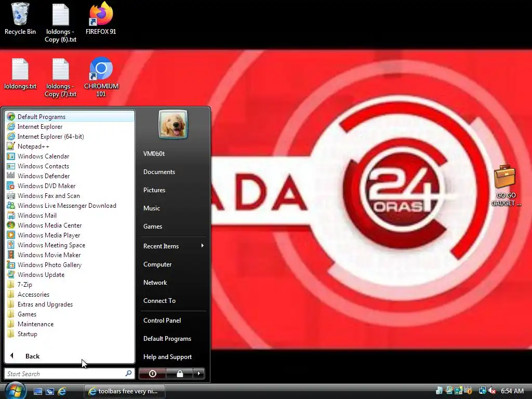Screen dimensions: 532x399
Task: Open Documents from Start menu
Action: [159, 171]
